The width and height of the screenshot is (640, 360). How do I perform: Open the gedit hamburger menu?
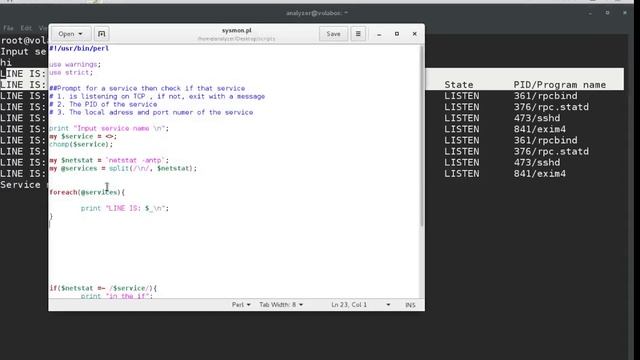click(358, 34)
